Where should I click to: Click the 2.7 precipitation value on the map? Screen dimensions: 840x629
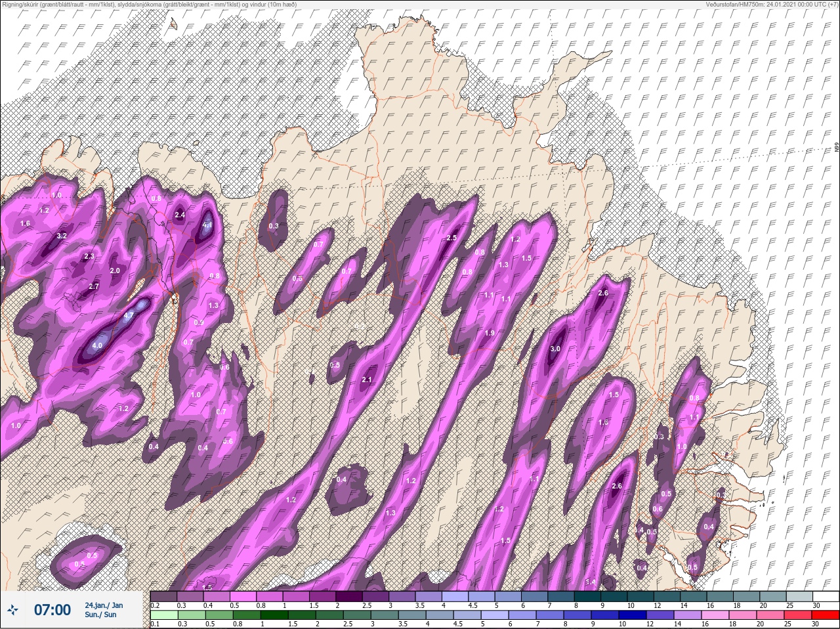pyautogui.click(x=94, y=286)
